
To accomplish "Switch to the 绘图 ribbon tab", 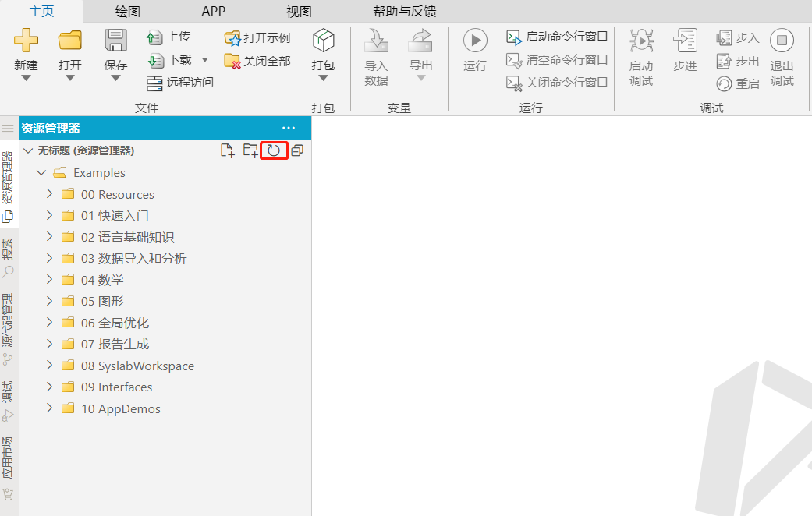I will [127, 11].
